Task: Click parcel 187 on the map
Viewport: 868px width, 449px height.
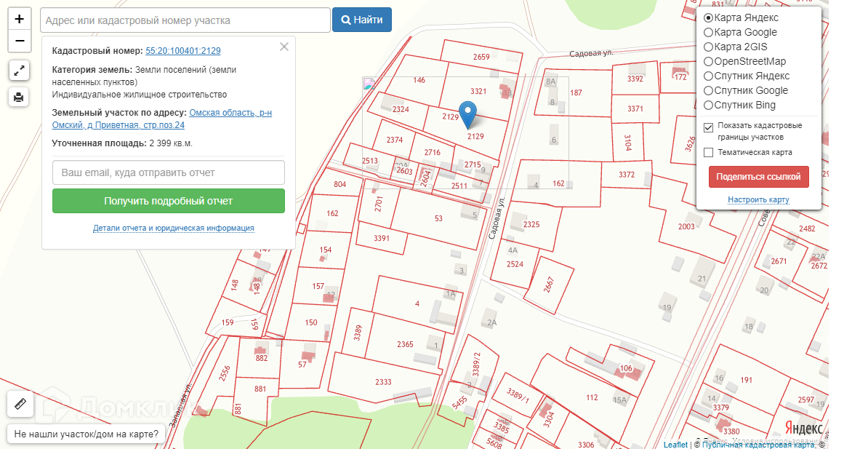Action: coord(576,92)
